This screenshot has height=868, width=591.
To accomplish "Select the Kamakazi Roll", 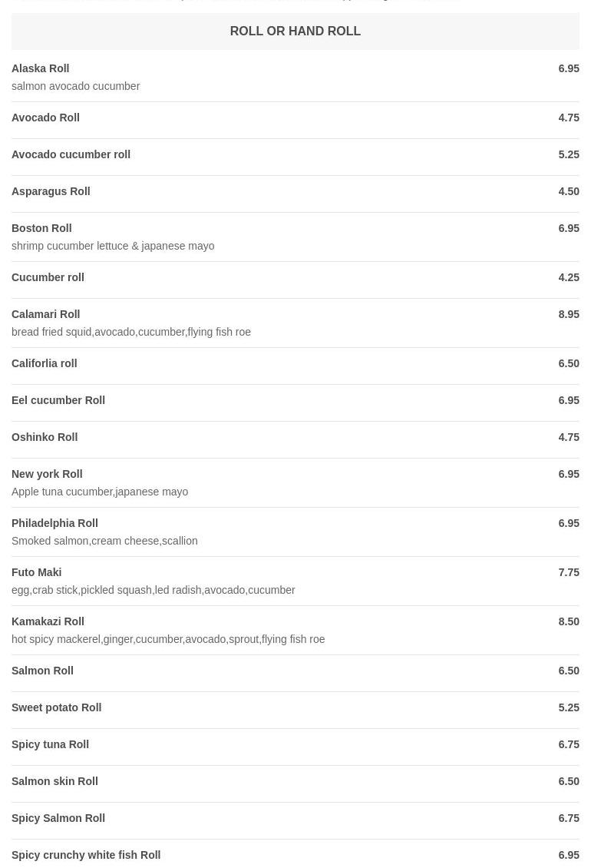I will pyautogui.click(x=48, y=621).
